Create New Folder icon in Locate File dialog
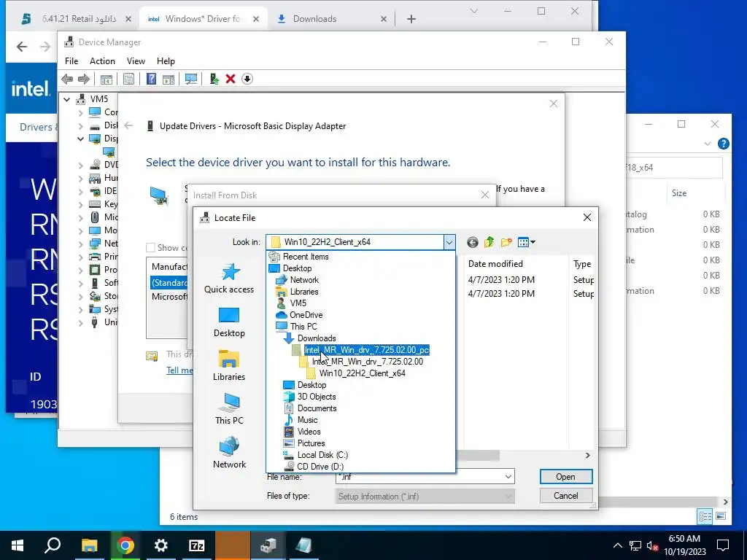 [506, 242]
